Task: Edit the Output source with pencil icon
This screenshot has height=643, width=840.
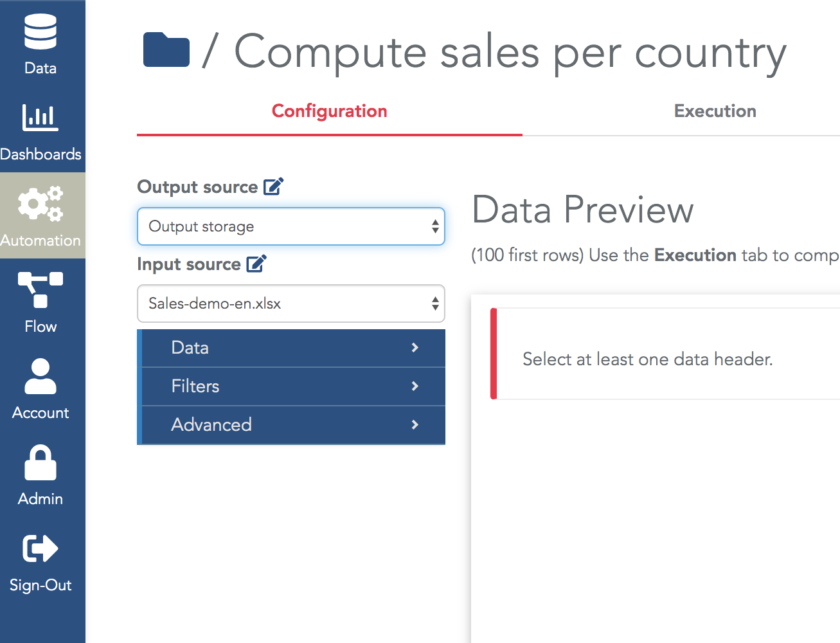Action: [x=274, y=186]
